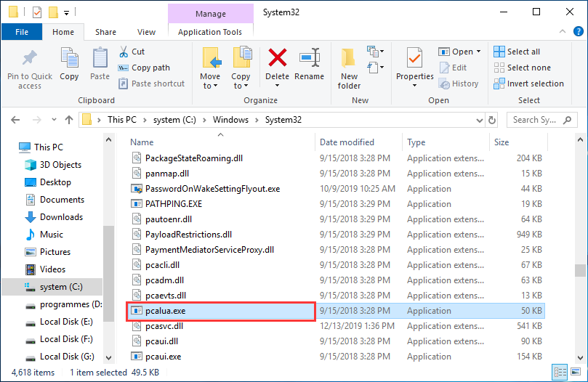Click the file list vertical scrollbar thumb

pyautogui.click(x=580, y=270)
